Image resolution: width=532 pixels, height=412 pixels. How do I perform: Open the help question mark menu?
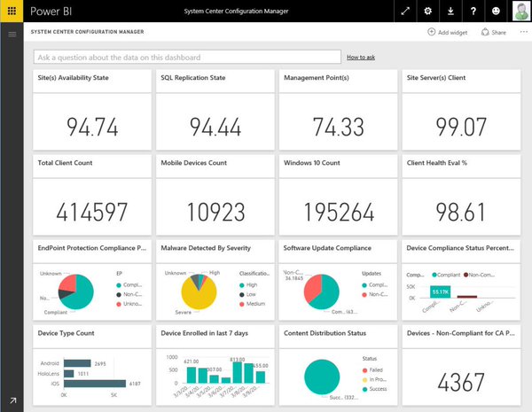coord(474,12)
